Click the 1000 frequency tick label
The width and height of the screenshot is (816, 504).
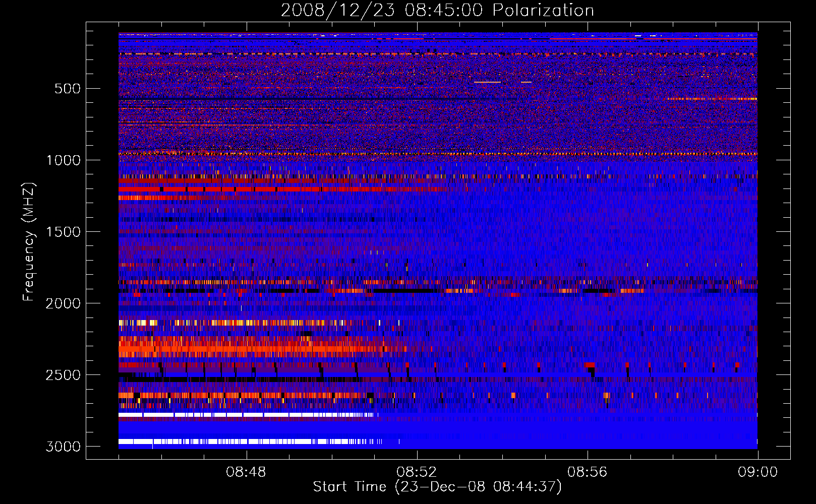click(x=64, y=160)
